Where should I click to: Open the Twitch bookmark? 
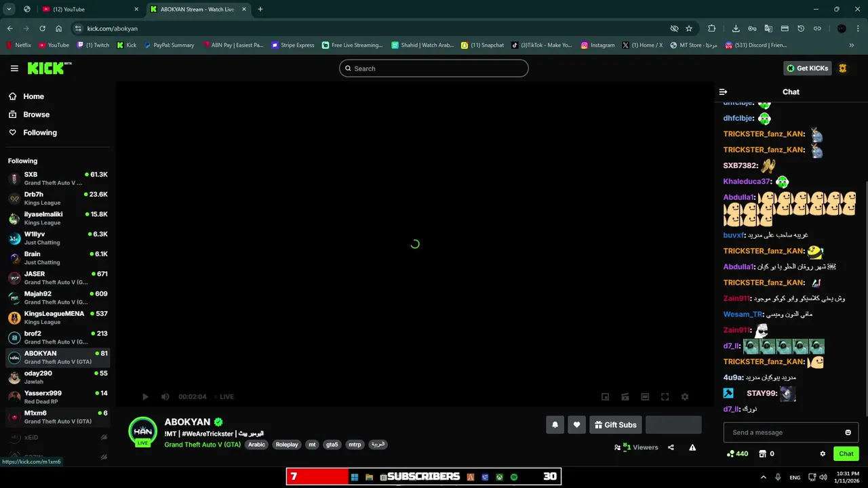click(x=94, y=45)
